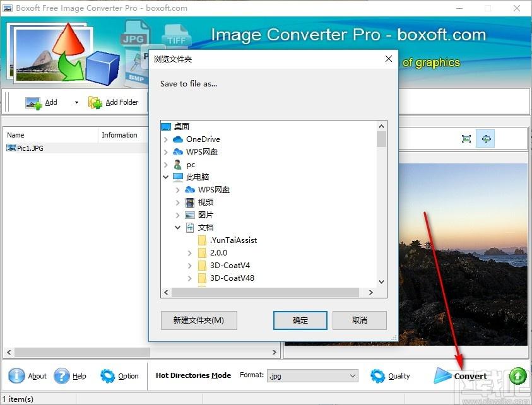
Task: Select the 视频 folder
Action: [206, 202]
